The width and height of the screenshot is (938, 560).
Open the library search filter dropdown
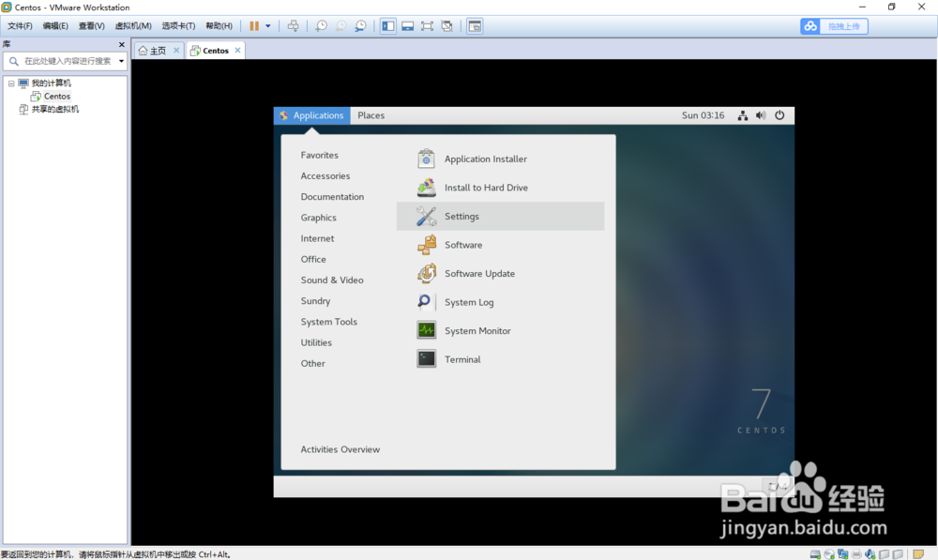(x=121, y=61)
